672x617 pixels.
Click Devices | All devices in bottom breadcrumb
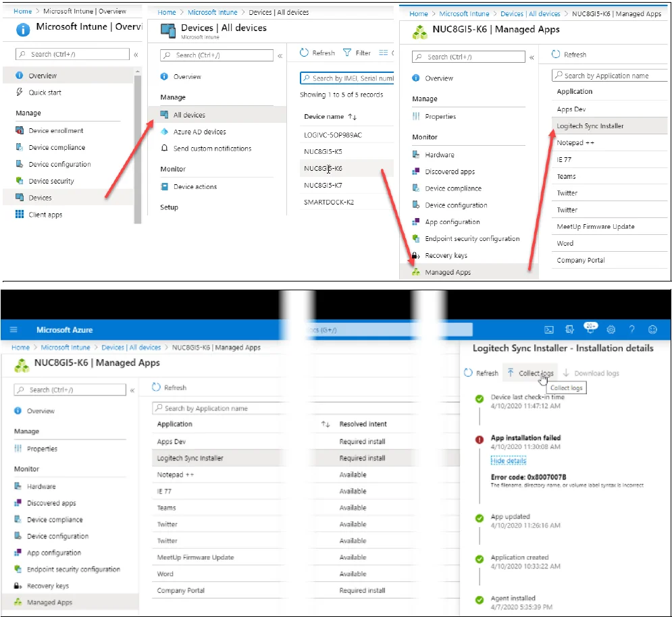pos(131,348)
